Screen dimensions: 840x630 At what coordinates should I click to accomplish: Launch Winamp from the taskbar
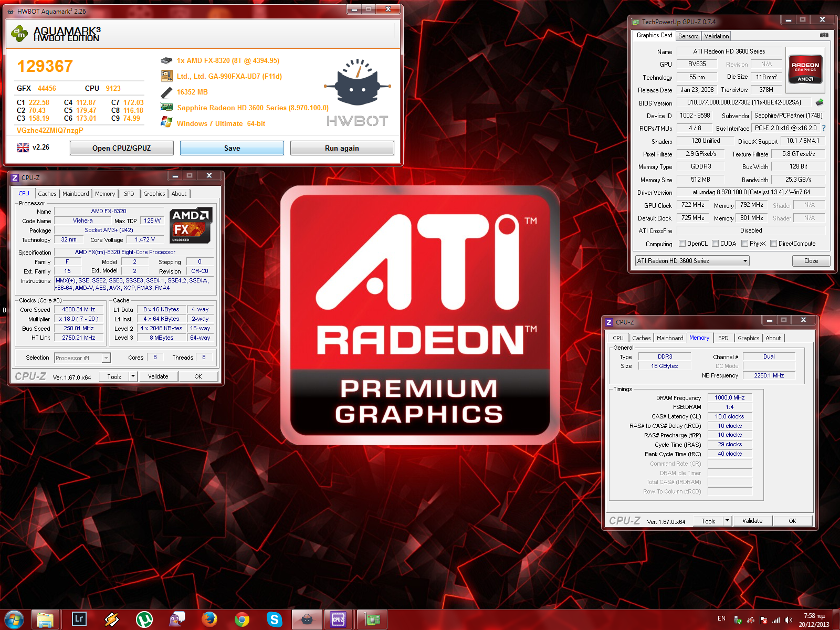111,620
